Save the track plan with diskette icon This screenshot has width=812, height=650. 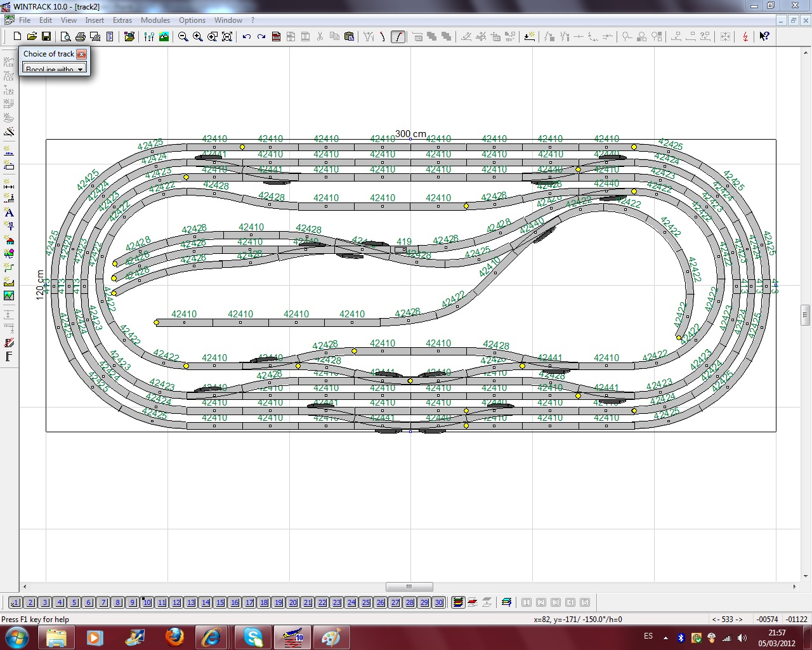point(46,37)
